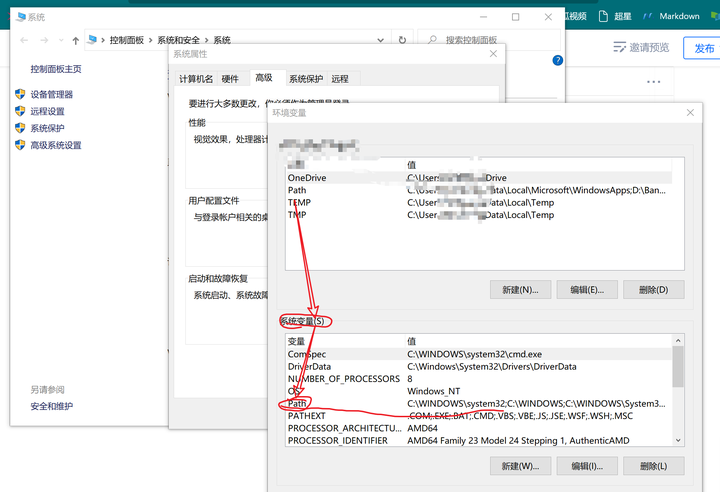Open 远程设置 link
Viewport: 720px width, 492px height.
[47, 111]
